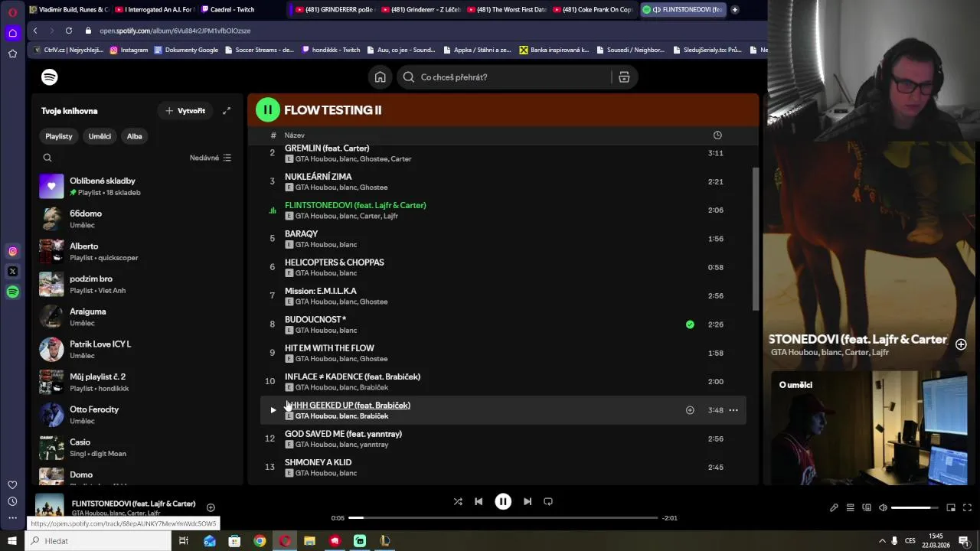Open the hondikkk - Twitch bookmark
Viewport: 980px width, 551px height.
[331, 50]
